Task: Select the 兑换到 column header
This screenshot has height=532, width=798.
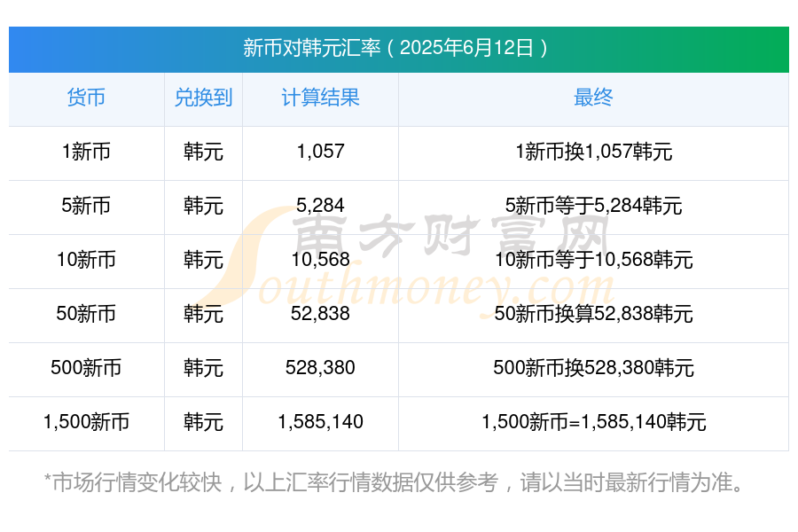Action: tap(203, 98)
